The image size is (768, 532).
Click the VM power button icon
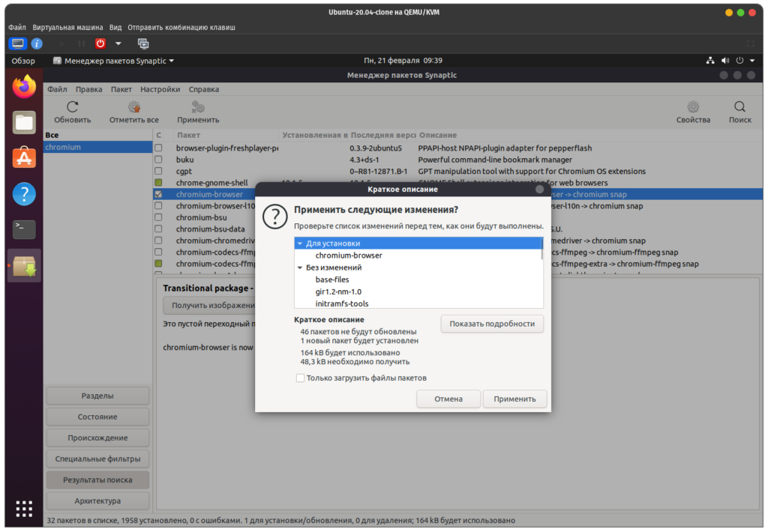pos(100,43)
